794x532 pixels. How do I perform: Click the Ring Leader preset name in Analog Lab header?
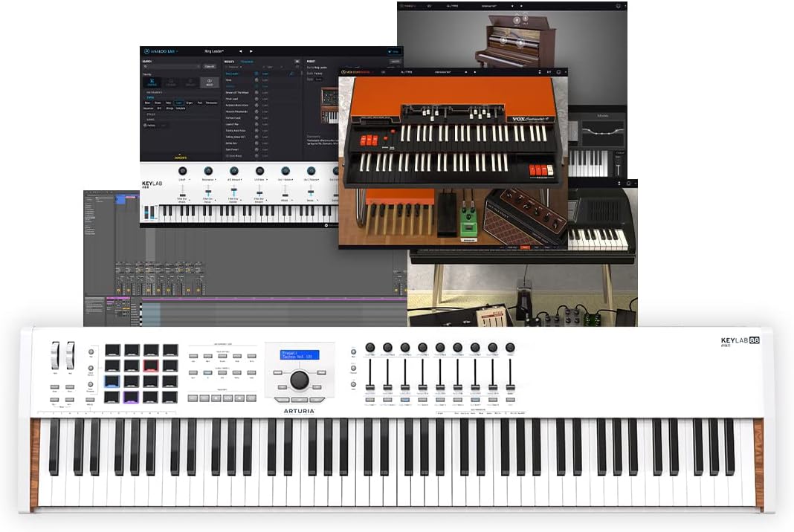[214, 51]
